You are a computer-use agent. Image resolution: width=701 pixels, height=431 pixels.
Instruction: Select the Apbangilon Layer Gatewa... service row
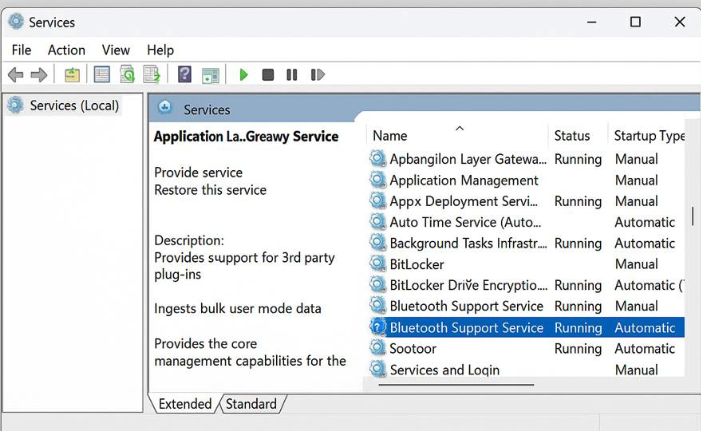(x=526, y=159)
